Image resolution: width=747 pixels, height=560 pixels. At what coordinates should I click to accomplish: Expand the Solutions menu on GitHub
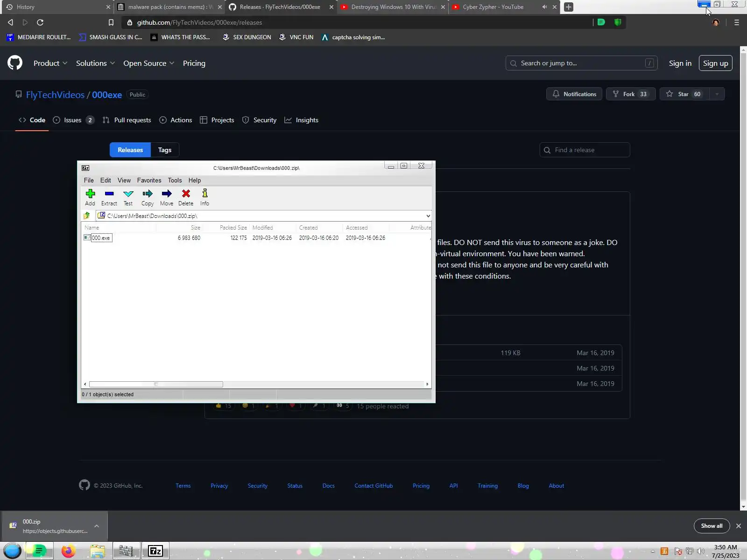(x=95, y=63)
